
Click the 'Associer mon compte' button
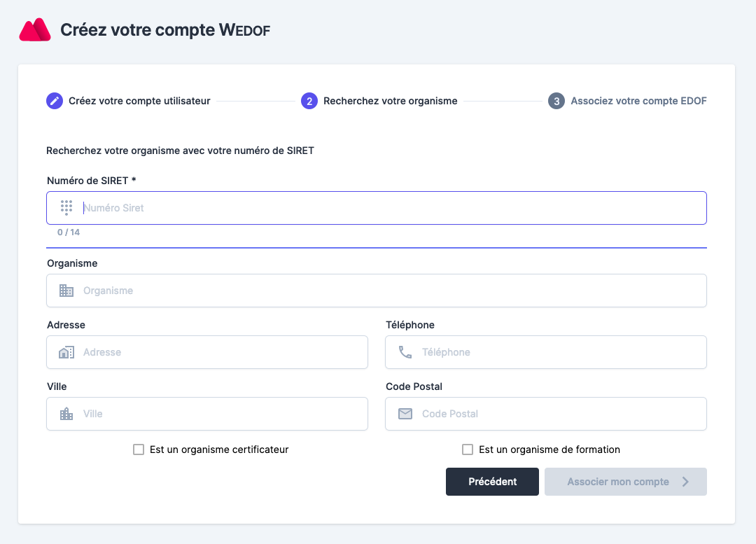click(618, 482)
